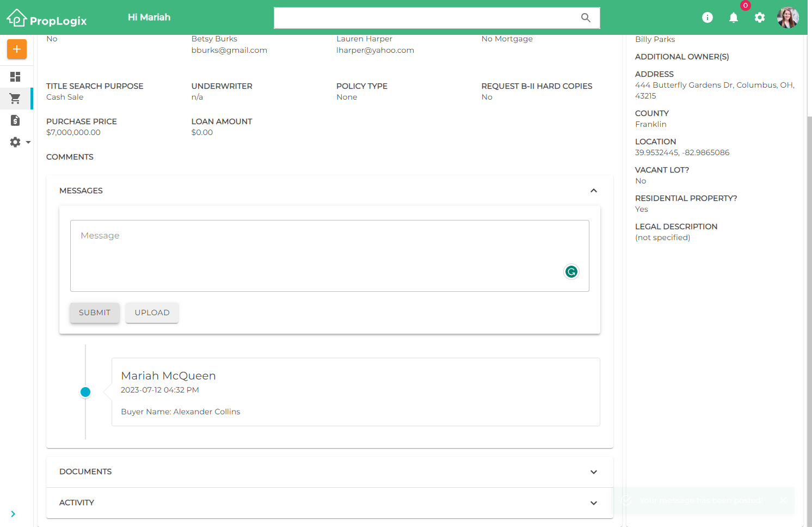The height and width of the screenshot is (527, 812).
Task: Click the search magnifier icon
Action: 586,17
